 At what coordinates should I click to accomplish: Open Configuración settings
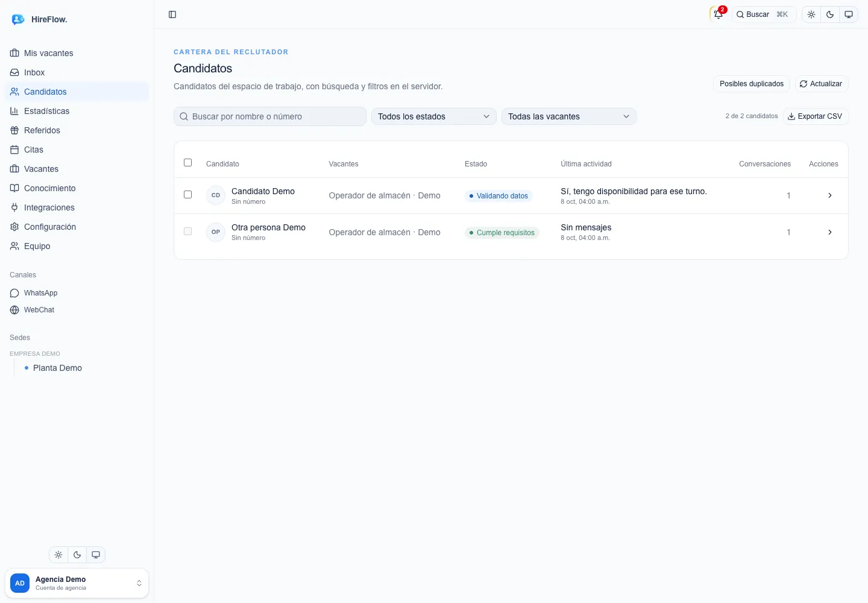tap(77, 227)
